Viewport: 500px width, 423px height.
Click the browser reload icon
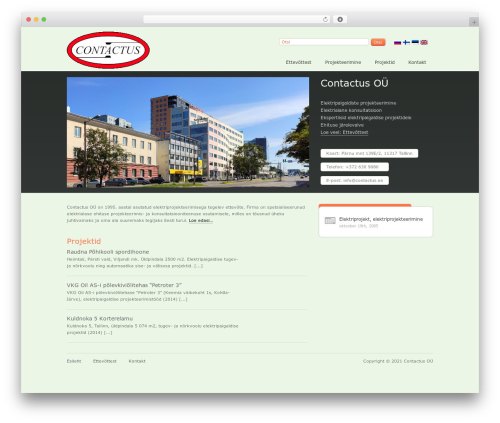(x=325, y=19)
